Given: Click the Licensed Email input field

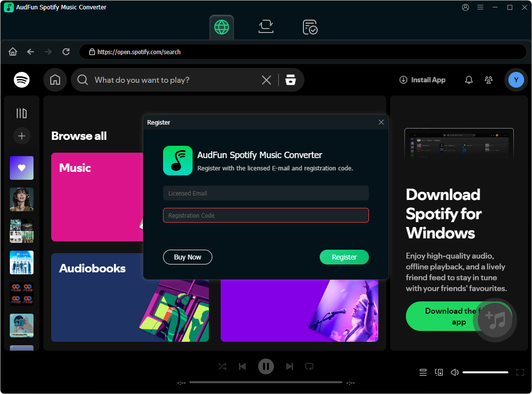Looking at the screenshot, I should pos(266,193).
